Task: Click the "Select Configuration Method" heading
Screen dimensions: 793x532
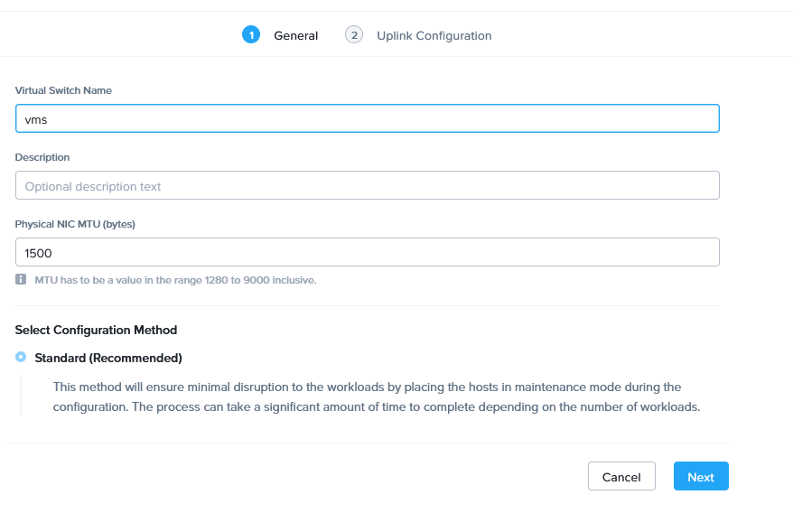Action: (x=96, y=330)
